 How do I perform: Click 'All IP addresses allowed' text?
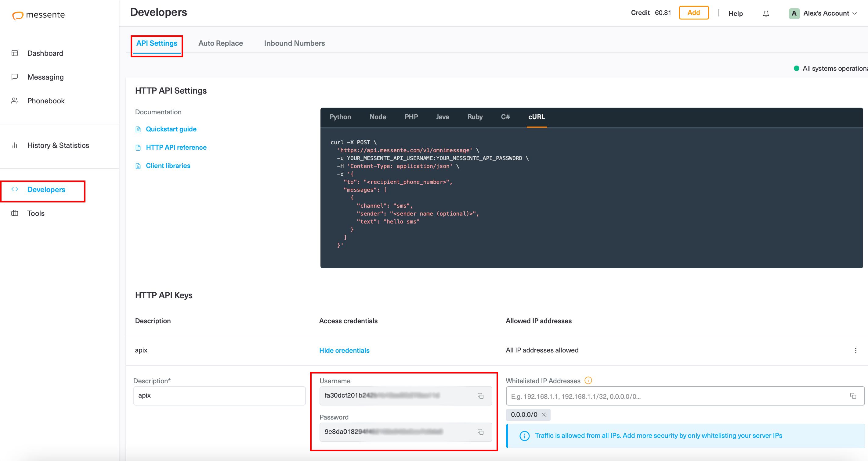point(542,350)
